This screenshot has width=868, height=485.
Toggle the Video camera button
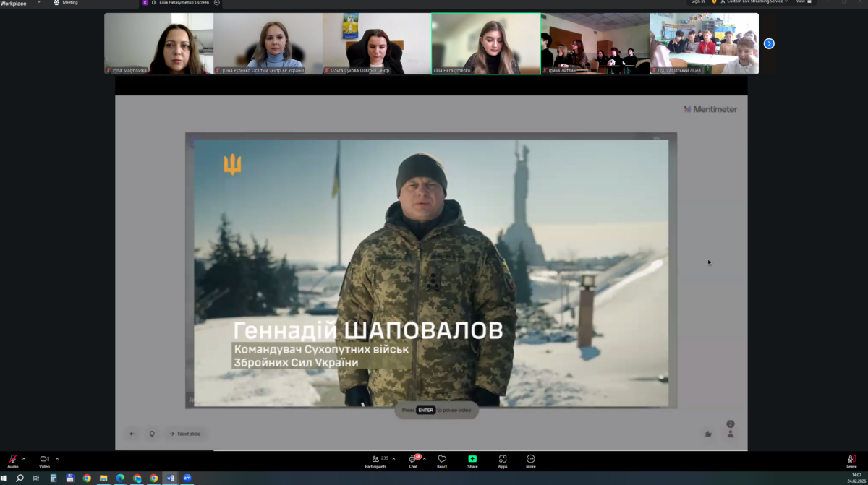(x=44, y=460)
